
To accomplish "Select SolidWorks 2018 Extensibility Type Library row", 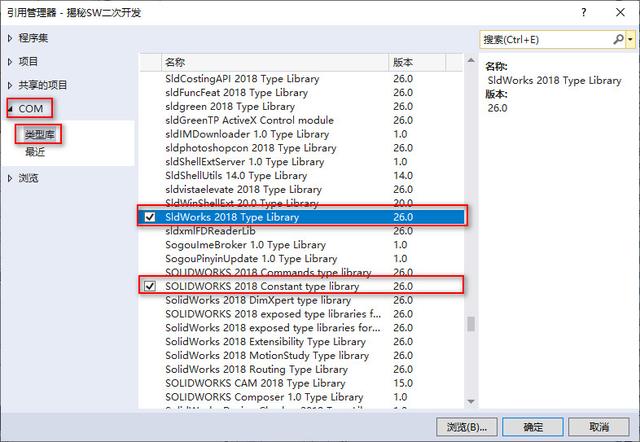I will 301,342.
